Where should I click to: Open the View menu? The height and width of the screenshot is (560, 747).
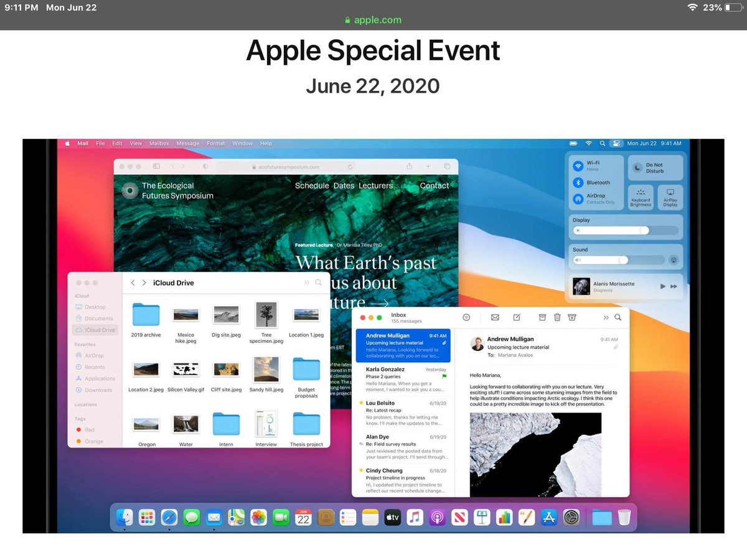click(136, 143)
